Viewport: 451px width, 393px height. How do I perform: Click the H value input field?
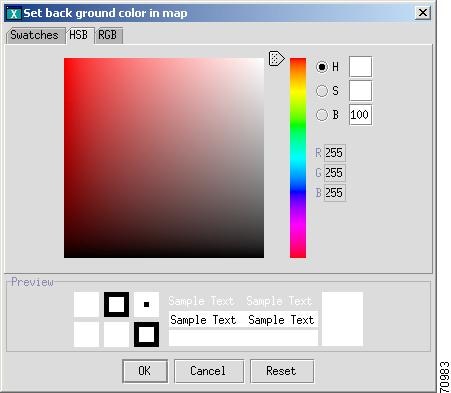[x=360, y=67]
